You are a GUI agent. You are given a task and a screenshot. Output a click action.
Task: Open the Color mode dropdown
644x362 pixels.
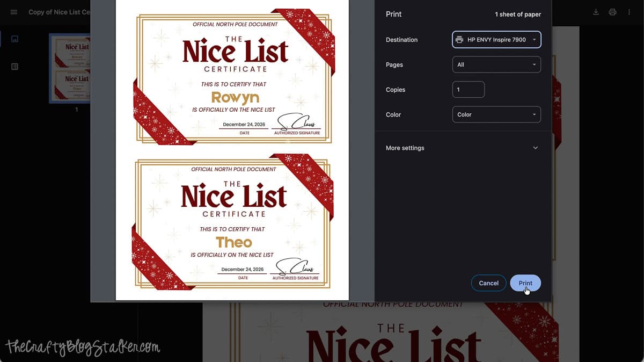click(496, 114)
